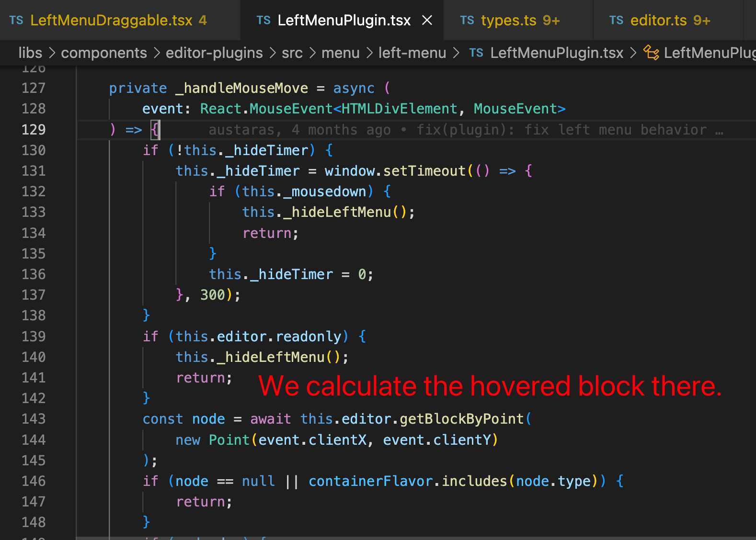Click the 'return;' statement on line 147
This screenshot has height=540, width=756.
pyautogui.click(x=204, y=502)
